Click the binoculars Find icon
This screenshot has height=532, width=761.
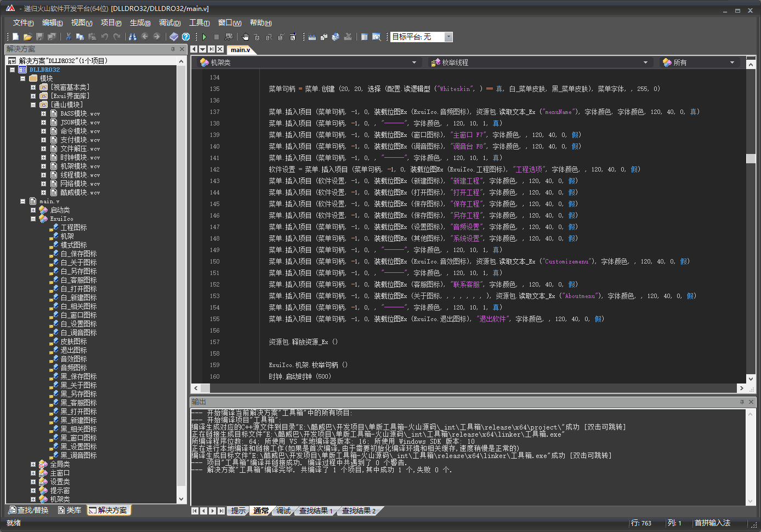133,37
